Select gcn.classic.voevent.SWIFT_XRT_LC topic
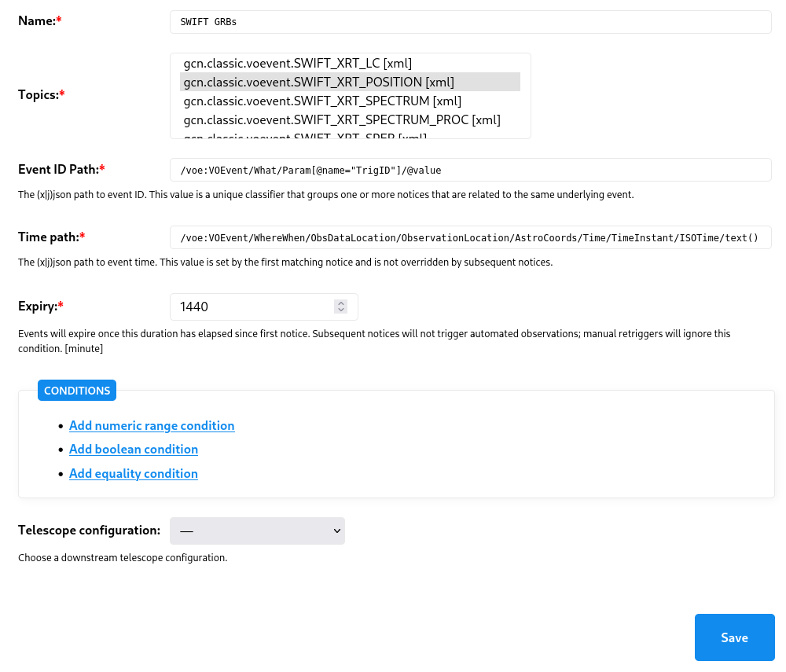 [297, 63]
